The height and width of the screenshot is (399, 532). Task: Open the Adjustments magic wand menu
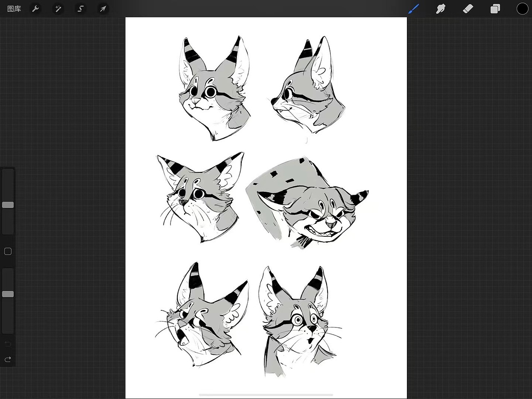(x=58, y=9)
